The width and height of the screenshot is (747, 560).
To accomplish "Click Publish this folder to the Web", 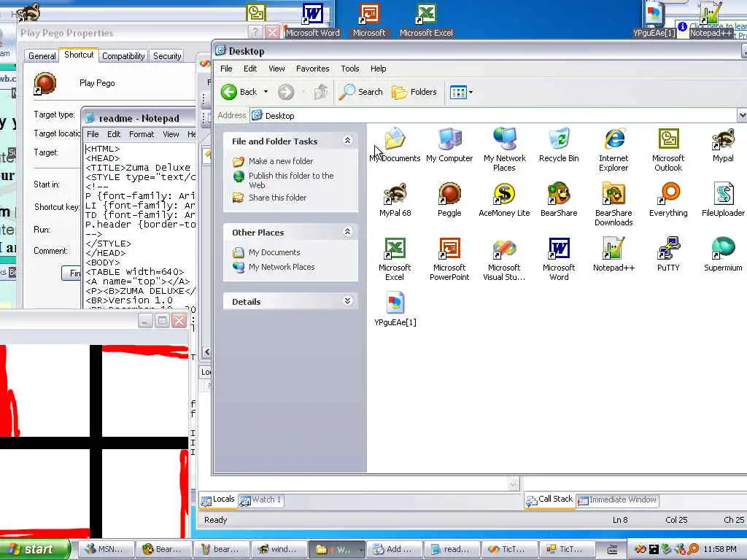I will pos(291,180).
